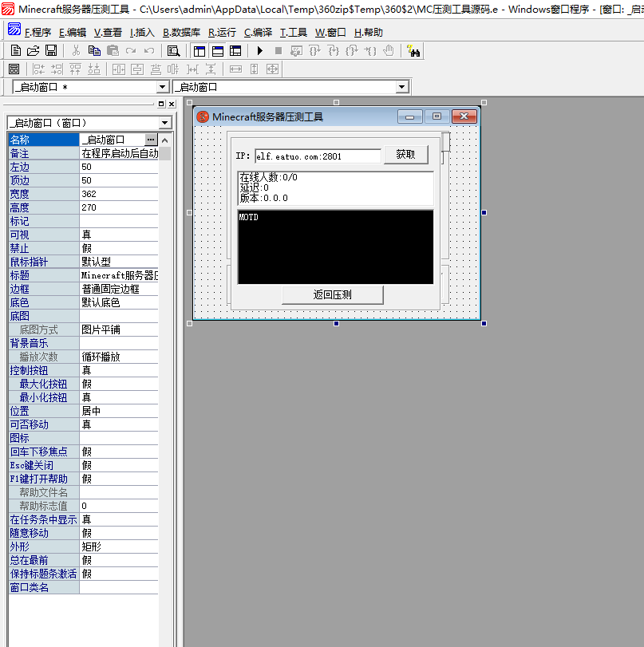The image size is (644, 647).
Task: Cut selection with scissors icon
Action: 76,51
